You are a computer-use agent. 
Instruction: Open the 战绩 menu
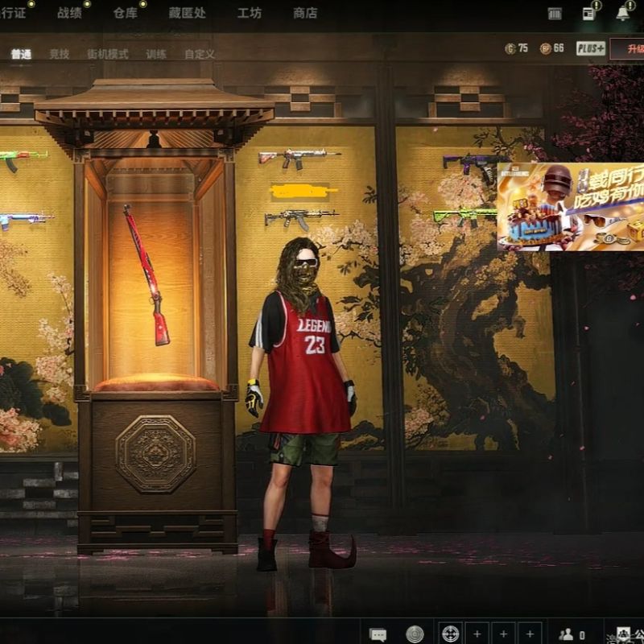70,13
